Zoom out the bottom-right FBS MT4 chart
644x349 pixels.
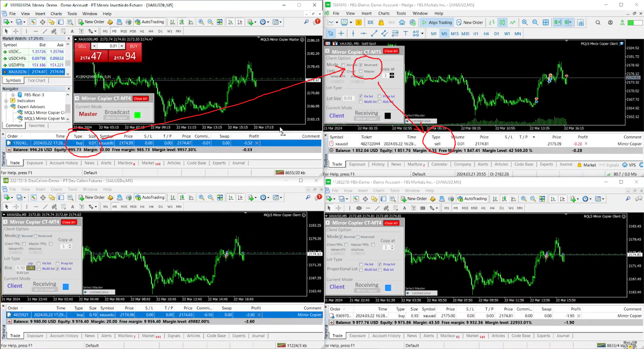pyautogui.click(x=533, y=199)
